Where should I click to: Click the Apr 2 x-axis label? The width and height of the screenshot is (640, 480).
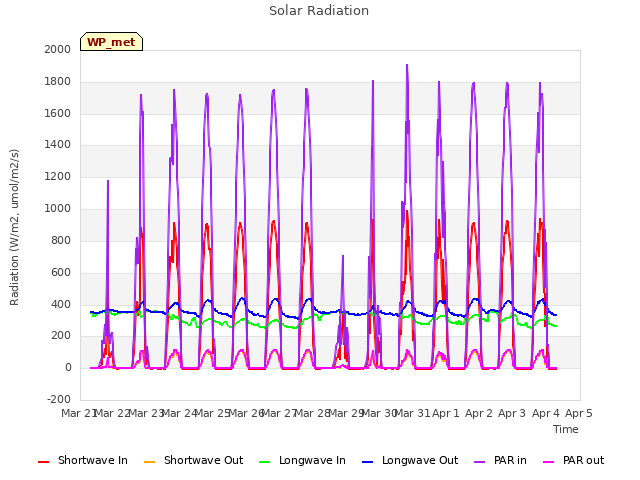click(479, 413)
